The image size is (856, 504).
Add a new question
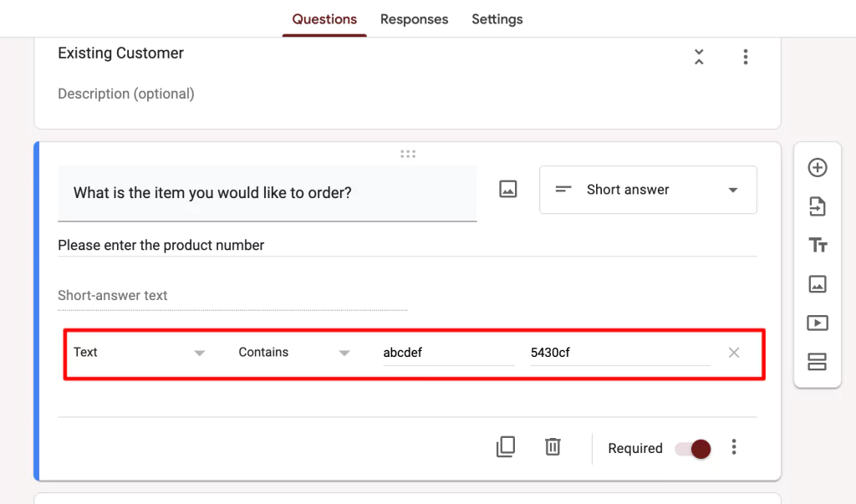tap(818, 167)
